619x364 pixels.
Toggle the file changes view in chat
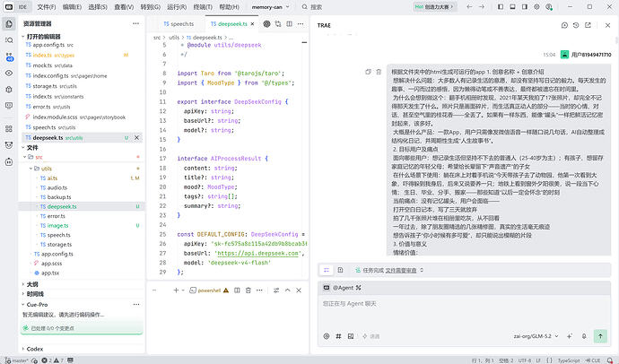(340, 270)
